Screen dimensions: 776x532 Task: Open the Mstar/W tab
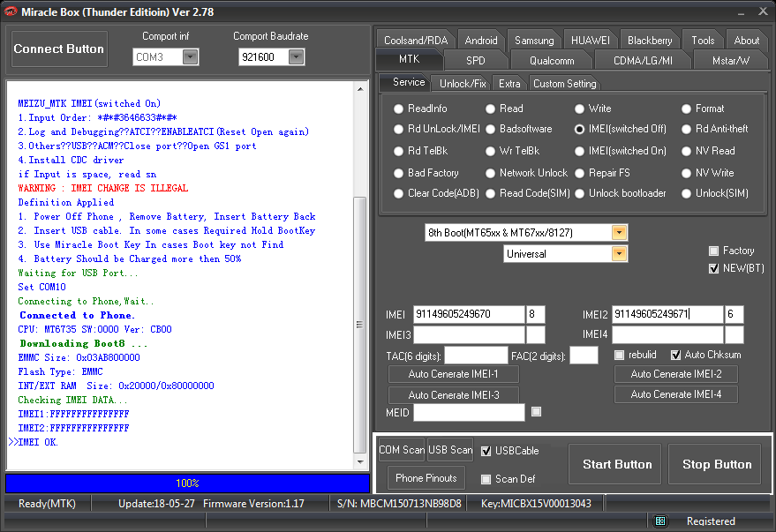pyautogui.click(x=730, y=60)
